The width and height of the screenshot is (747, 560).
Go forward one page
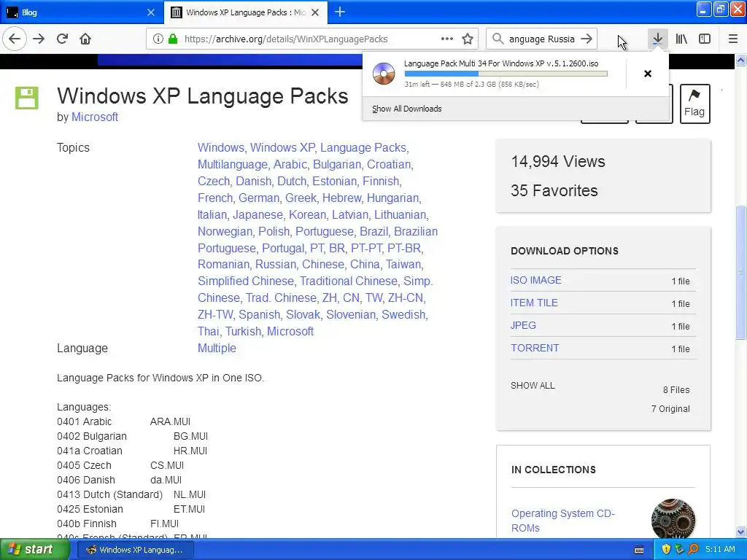point(39,39)
